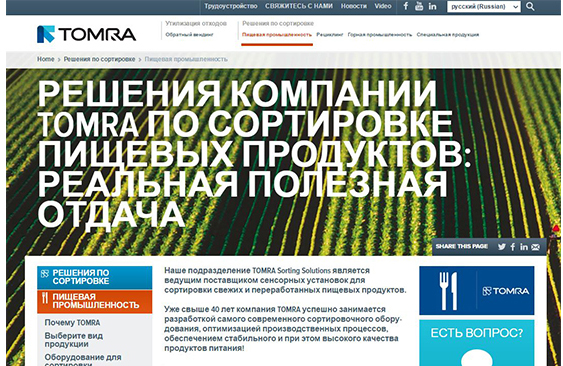
Task: Click the fork and knife TOMRA banner image
Action: [477, 291]
